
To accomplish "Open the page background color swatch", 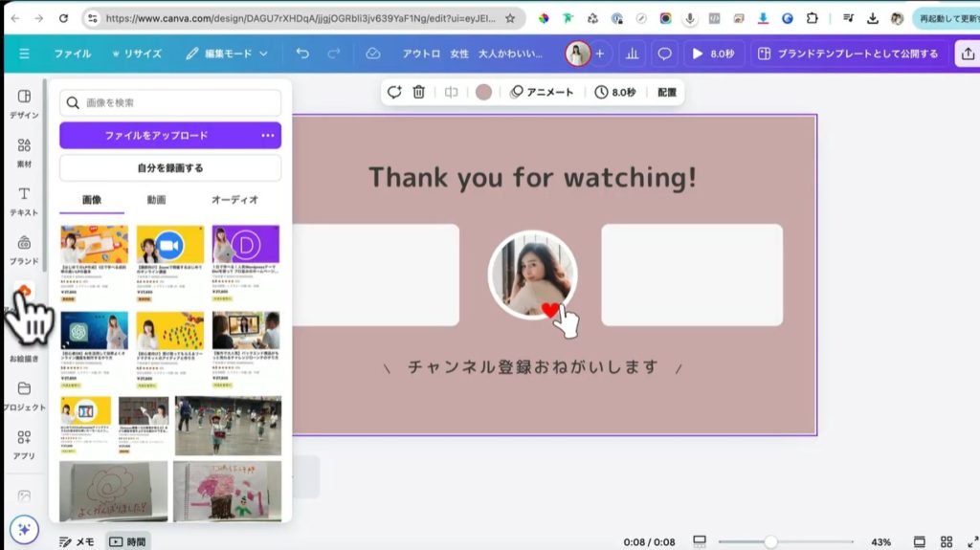I will [483, 92].
